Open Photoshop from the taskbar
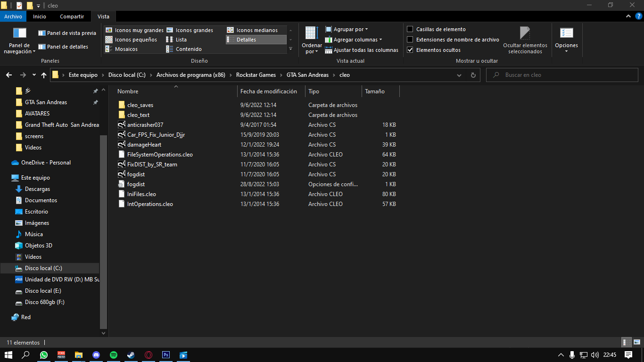 166,355
